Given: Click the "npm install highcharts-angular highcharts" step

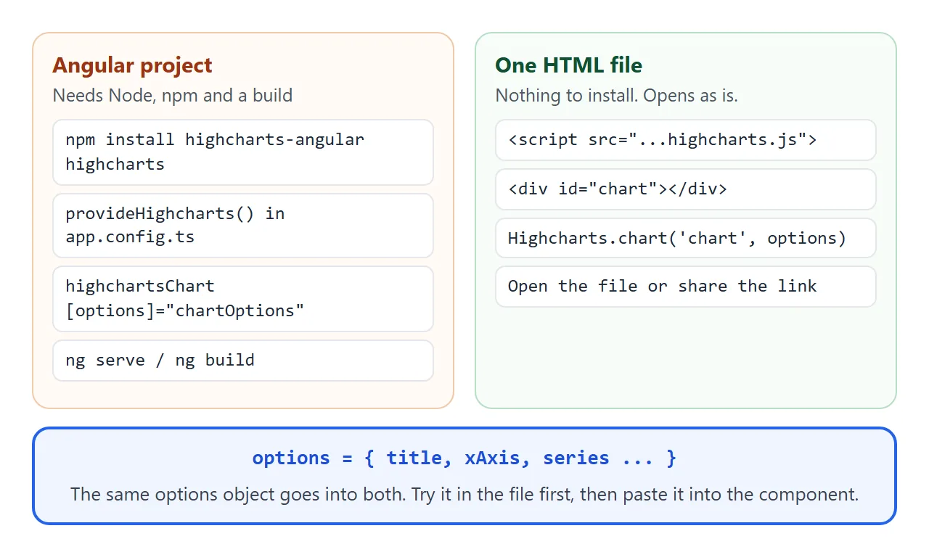Looking at the screenshot, I should pyautogui.click(x=243, y=152).
